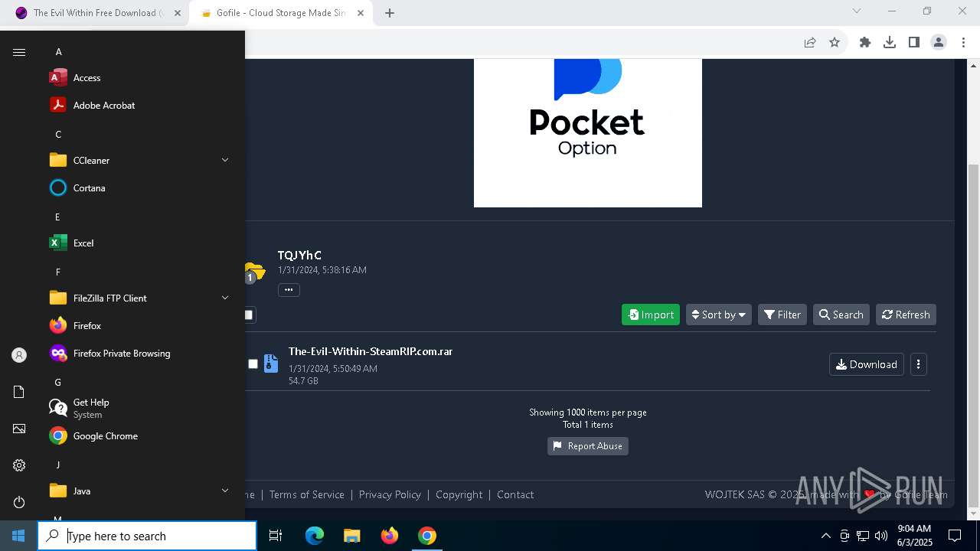Open the volume control in system tray
This screenshot has height=551, width=980.
[x=881, y=536]
